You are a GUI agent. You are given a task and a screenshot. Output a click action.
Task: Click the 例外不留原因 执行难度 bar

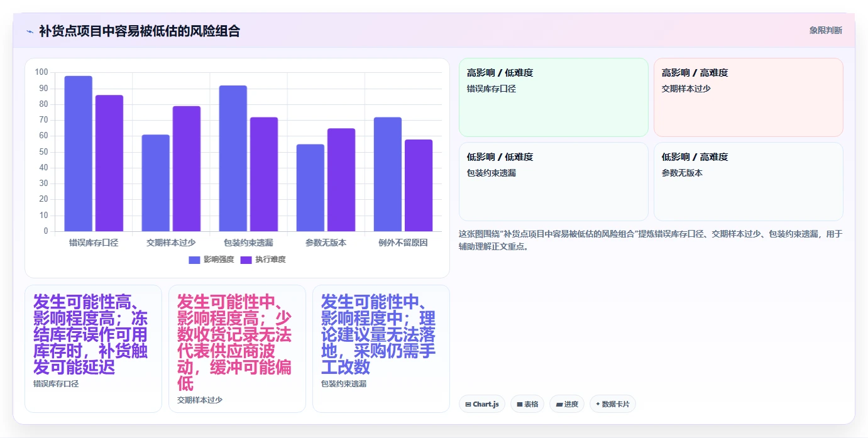419,185
